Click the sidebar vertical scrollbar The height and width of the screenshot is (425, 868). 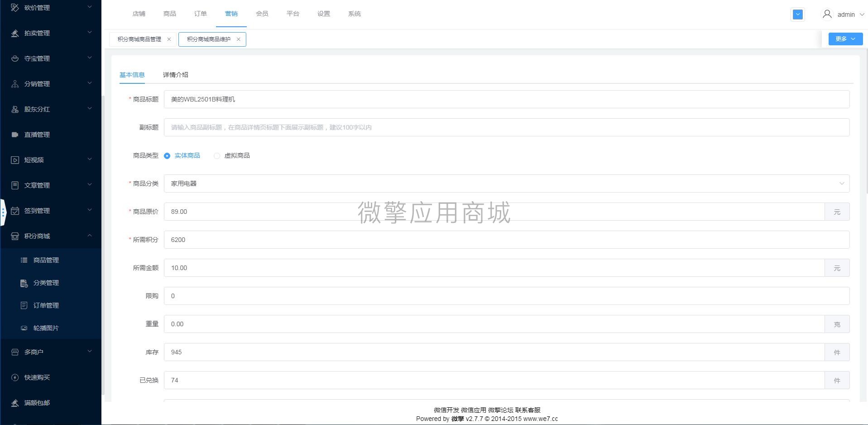(x=103, y=245)
